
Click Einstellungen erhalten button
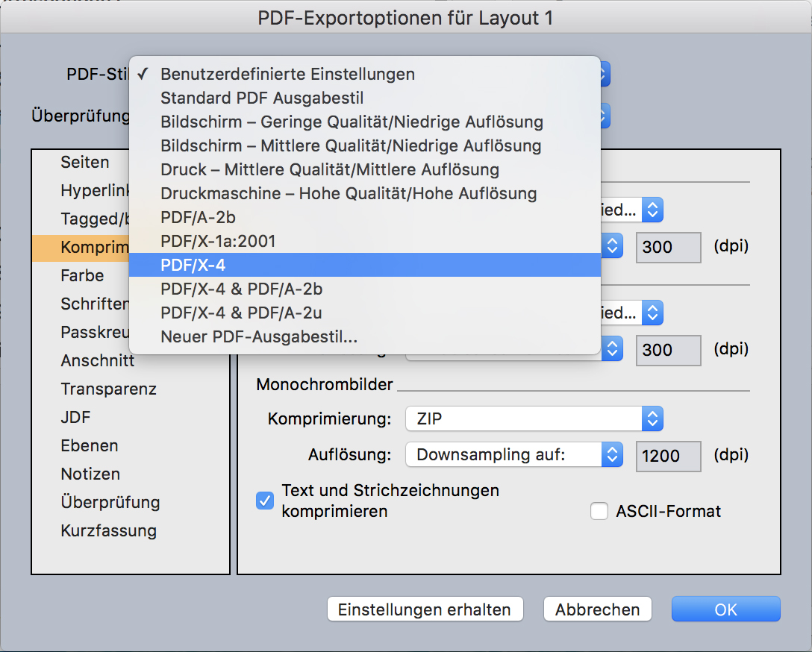[x=425, y=609]
